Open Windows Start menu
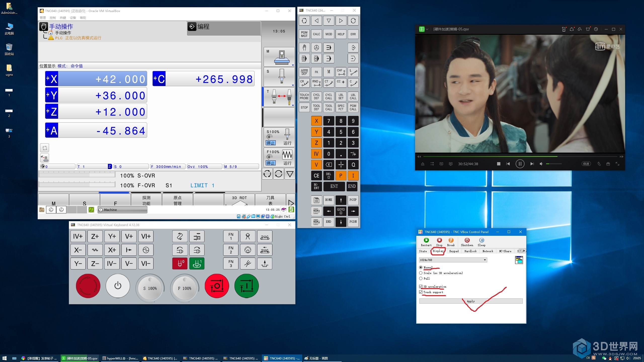The height and width of the screenshot is (362, 644). point(4,358)
